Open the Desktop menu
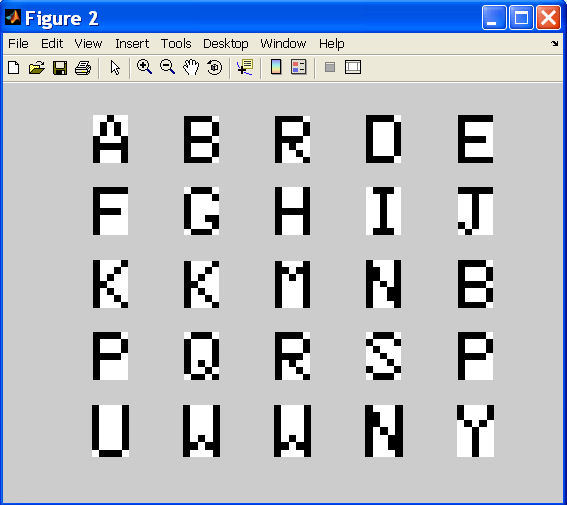The width and height of the screenshot is (567, 505). click(x=226, y=44)
